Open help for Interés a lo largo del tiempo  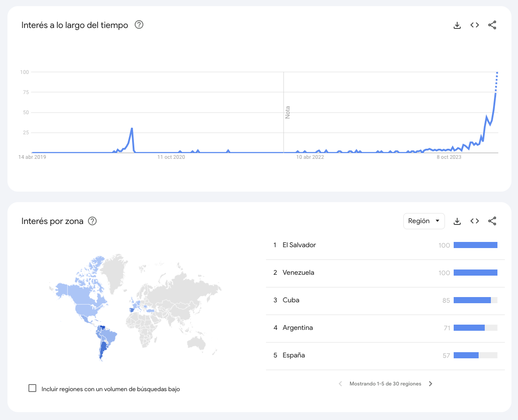pyautogui.click(x=139, y=25)
